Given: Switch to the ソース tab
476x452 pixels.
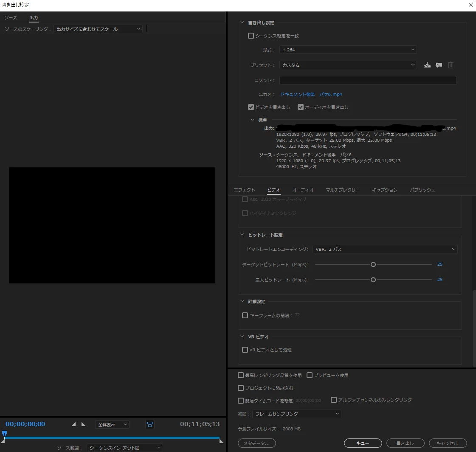Looking at the screenshot, I should 11,17.
